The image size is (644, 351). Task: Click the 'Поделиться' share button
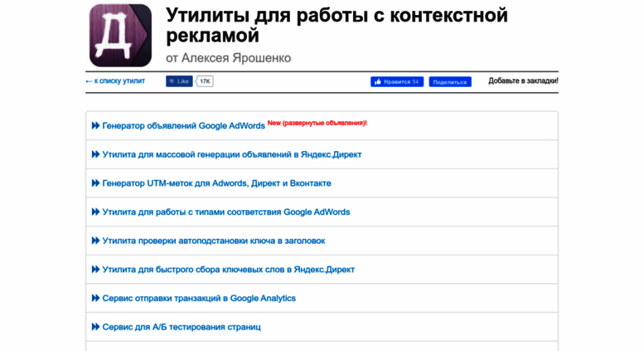pyautogui.click(x=450, y=82)
